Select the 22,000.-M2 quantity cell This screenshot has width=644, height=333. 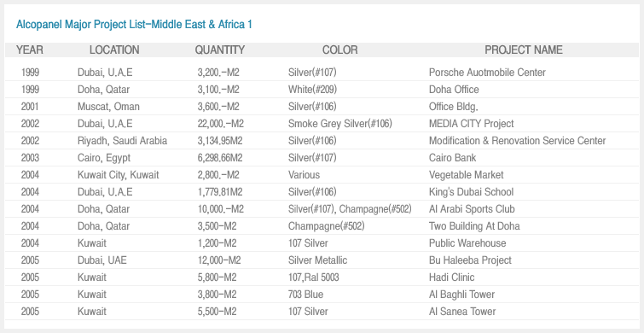pos(221,124)
